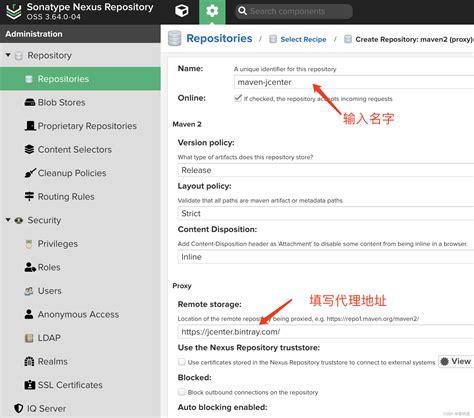
Task: Enable Use Nexus Repository truststore checkbox
Action: point(182,362)
